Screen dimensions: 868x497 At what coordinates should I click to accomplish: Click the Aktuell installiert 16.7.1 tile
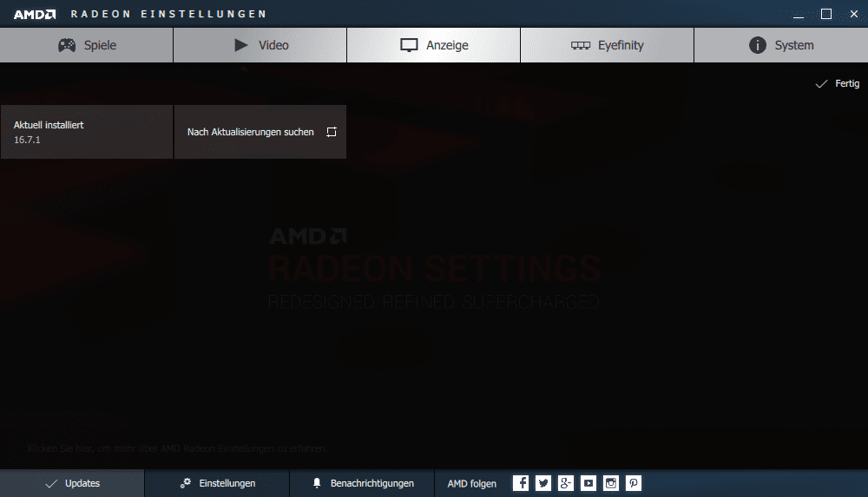click(86, 132)
